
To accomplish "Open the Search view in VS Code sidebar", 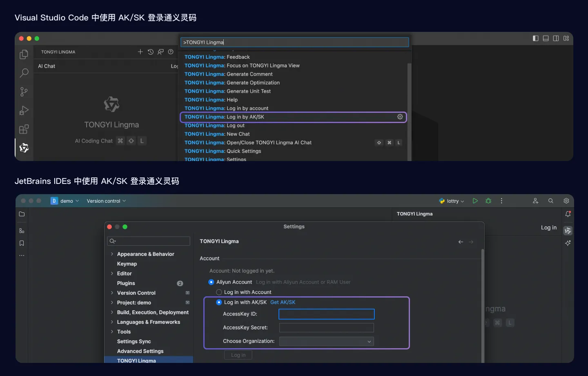I will click(x=24, y=73).
